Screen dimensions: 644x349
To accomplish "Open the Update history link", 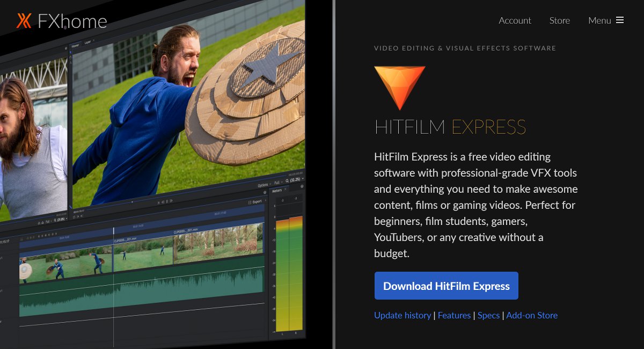I will (402, 315).
